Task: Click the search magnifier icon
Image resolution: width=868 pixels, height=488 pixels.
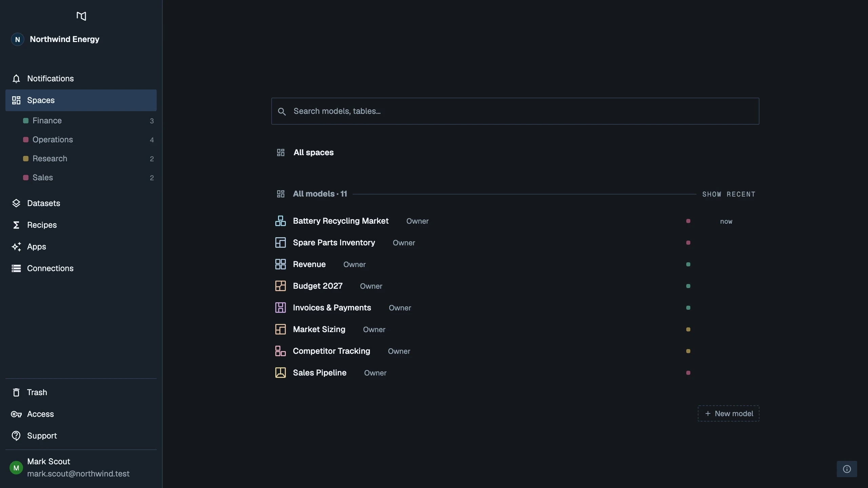Action: (x=282, y=111)
